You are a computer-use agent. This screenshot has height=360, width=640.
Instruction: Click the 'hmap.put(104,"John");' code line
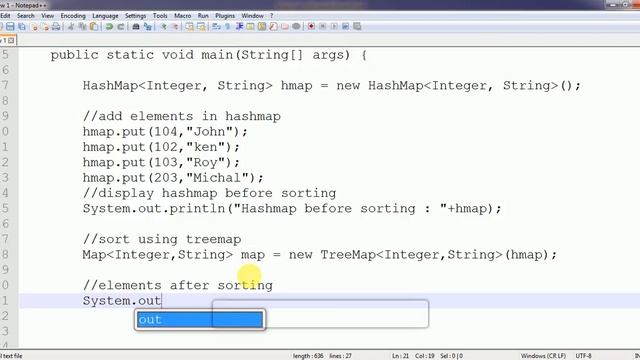(x=165, y=132)
